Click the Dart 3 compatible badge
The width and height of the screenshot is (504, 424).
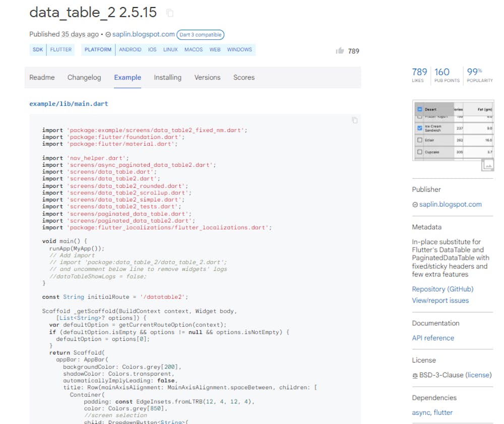200,35
